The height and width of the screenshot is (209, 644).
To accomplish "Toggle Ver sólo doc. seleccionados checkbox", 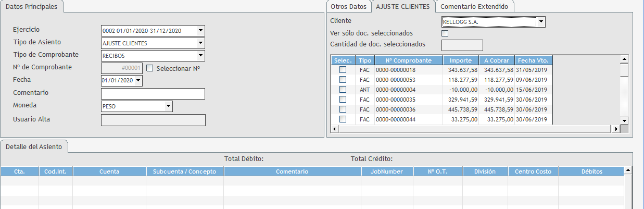I will (x=445, y=34).
